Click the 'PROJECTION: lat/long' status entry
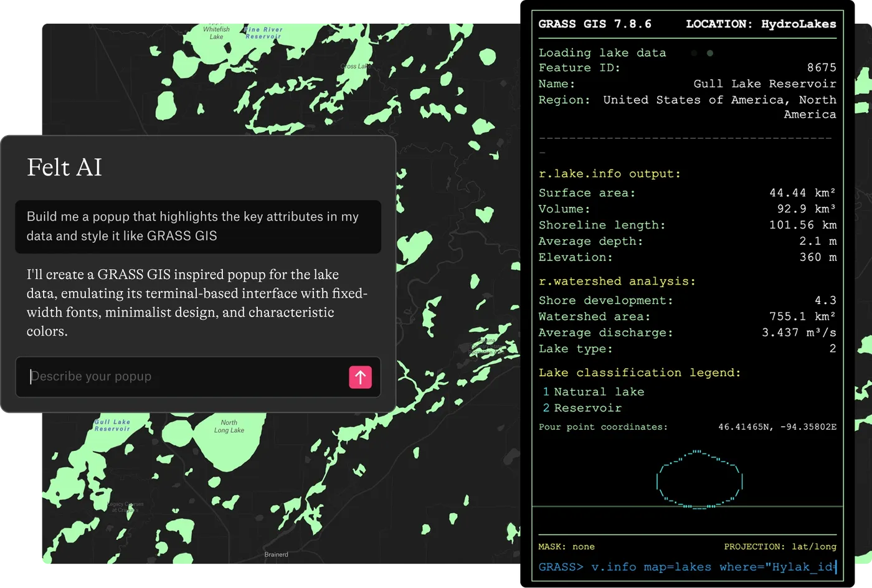 point(780,546)
